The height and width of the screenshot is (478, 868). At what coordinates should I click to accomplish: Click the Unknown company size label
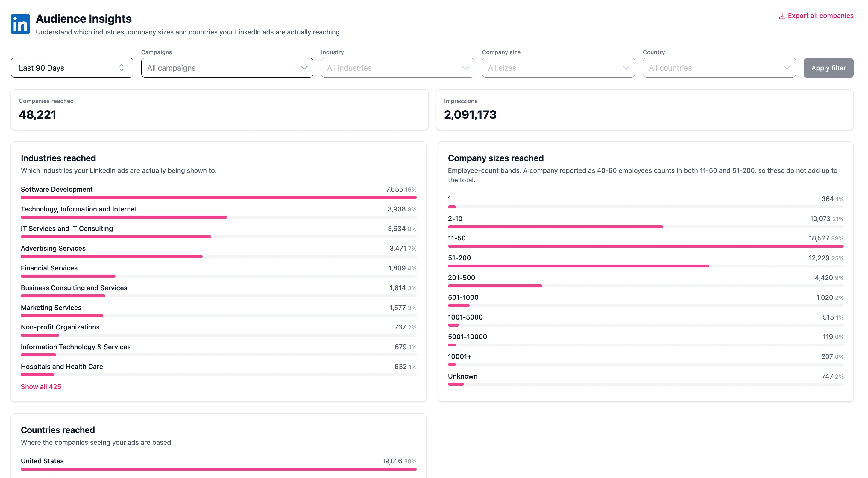click(463, 376)
